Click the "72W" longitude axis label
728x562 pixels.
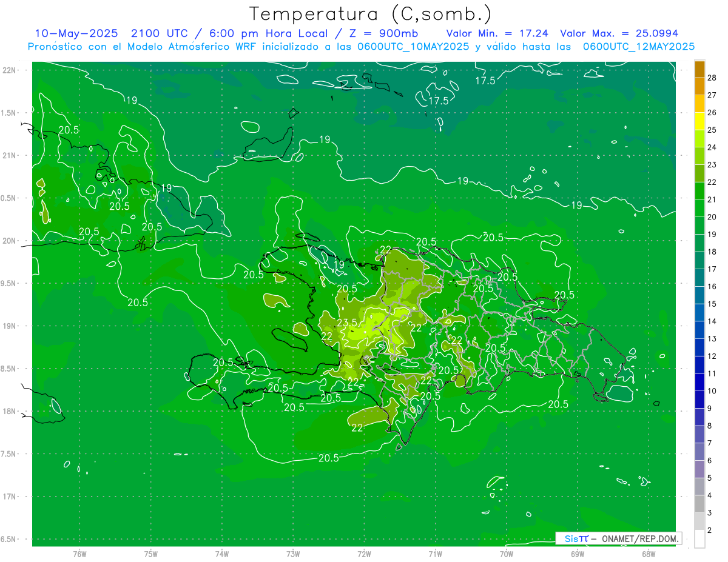click(364, 554)
